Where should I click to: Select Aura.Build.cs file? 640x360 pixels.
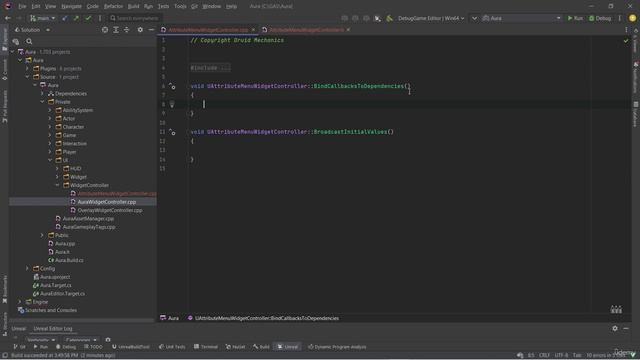point(69,260)
